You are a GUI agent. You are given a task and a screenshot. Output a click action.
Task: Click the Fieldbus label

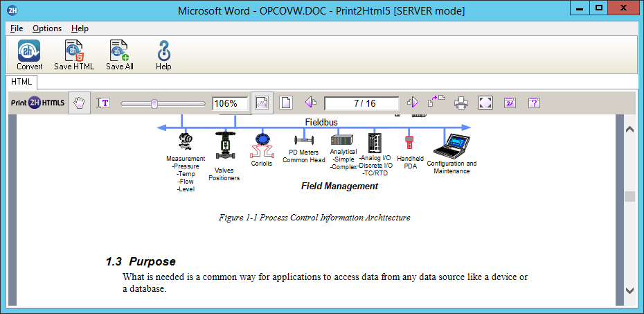click(x=321, y=122)
